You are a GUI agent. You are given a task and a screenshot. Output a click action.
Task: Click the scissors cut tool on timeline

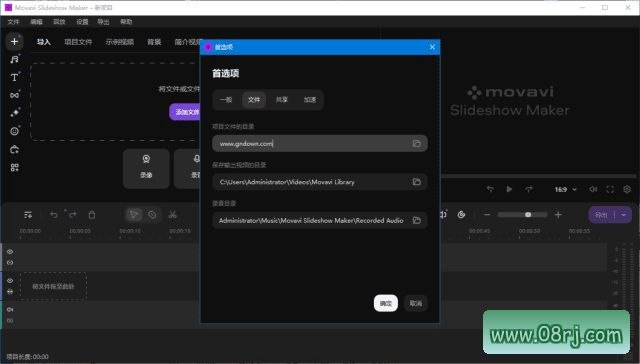[x=173, y=215]
